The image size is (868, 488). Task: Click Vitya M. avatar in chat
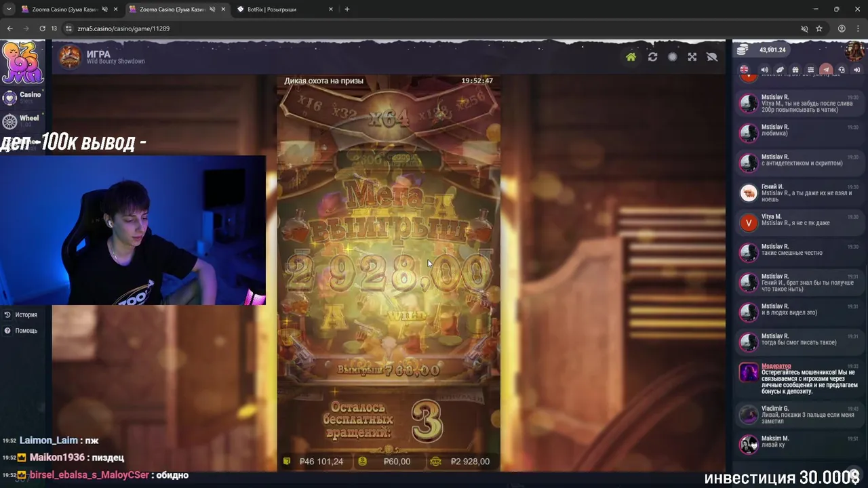[748, 222]
